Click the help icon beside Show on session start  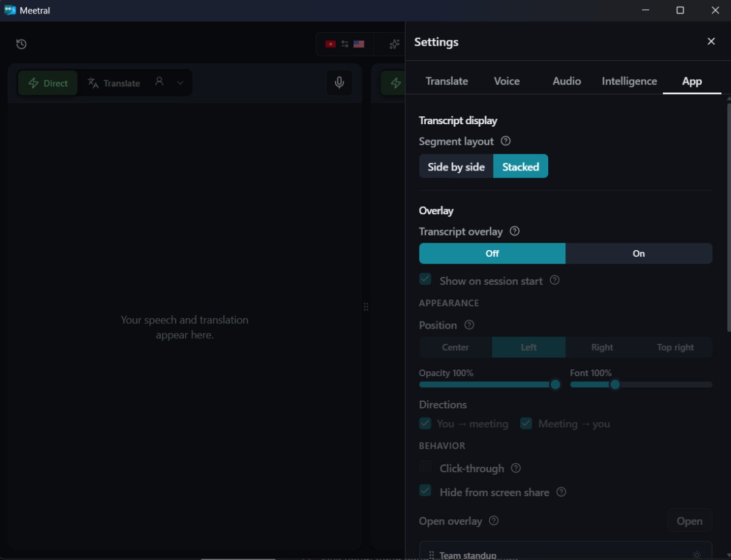tap(554, 281)
